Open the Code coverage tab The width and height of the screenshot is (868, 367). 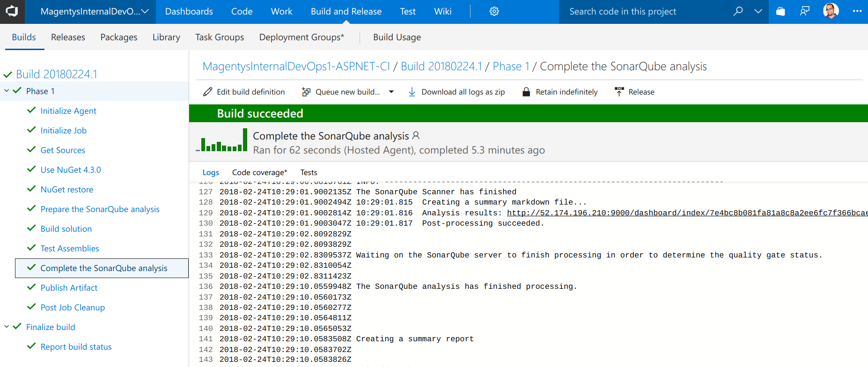[259, 173]
